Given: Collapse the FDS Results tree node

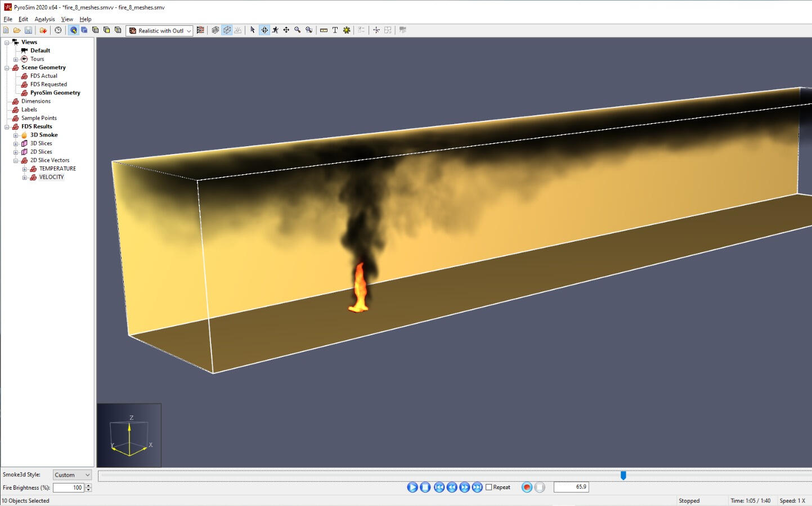Looking at the screenshot, I should pos(7,127).
